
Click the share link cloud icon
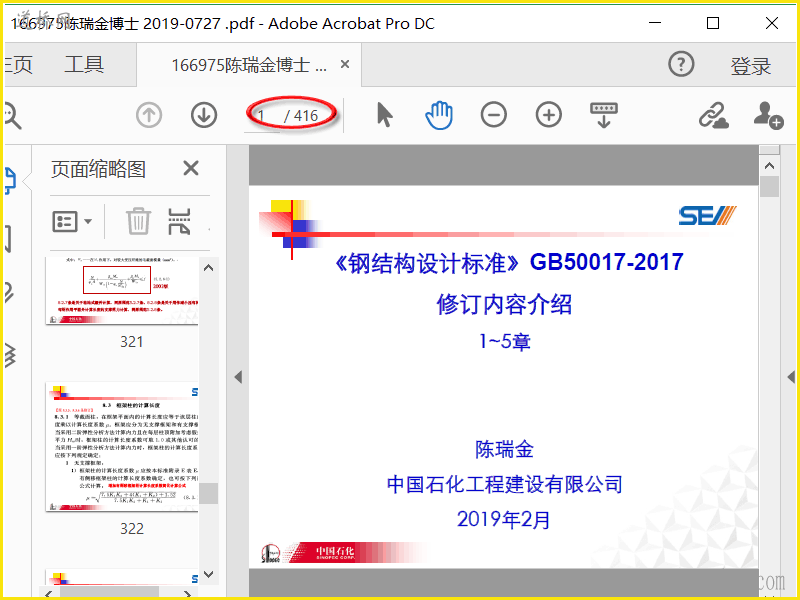713,115
